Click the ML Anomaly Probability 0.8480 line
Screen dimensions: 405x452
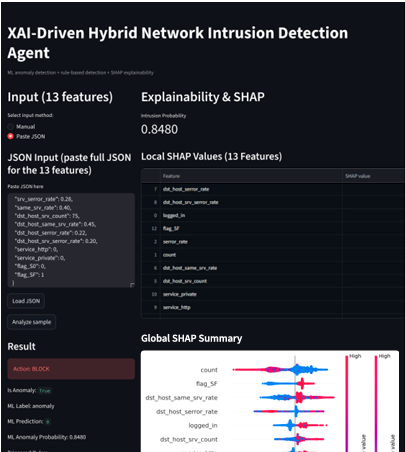point(47,437)
